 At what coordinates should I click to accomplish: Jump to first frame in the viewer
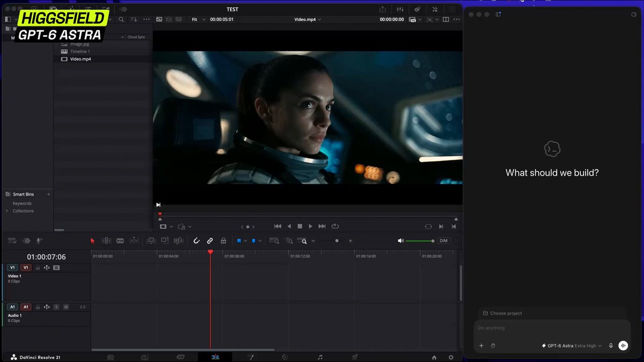click(277, 226)
